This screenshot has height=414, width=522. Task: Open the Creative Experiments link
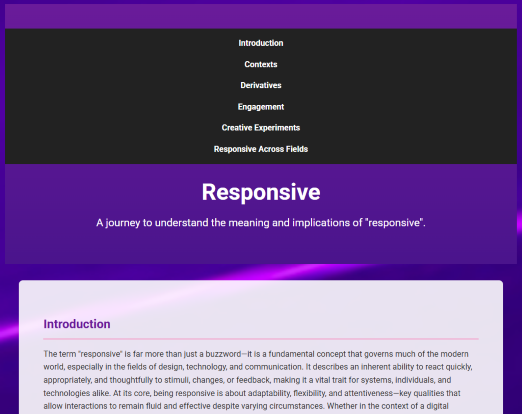[261, 128]
